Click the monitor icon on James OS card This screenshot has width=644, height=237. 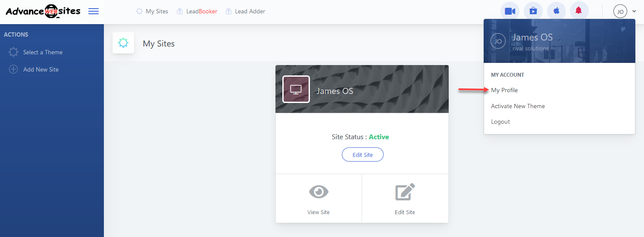[296, 89]
